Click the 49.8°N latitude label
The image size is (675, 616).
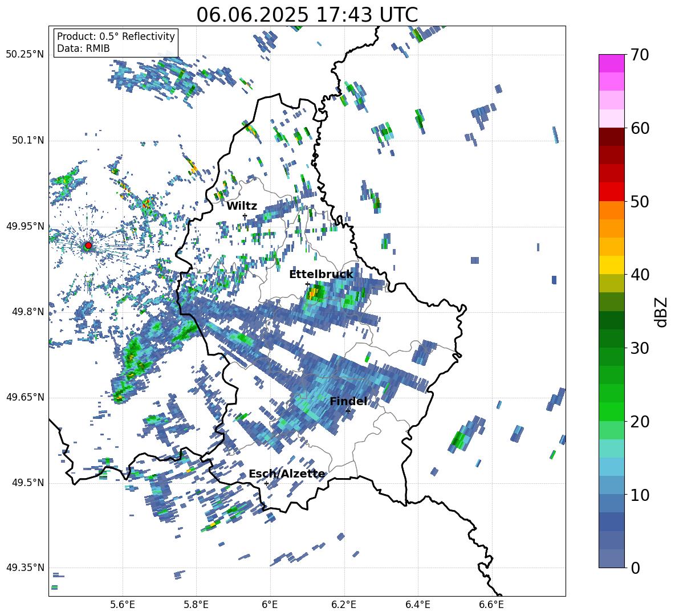coord(27,312)
